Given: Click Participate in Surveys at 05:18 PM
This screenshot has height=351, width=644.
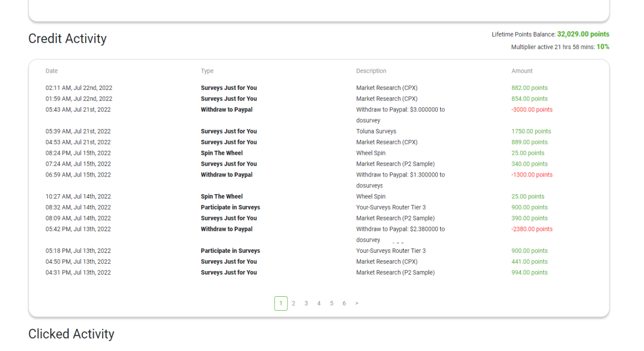Looking at the screenshot, I should tap(231, 250).
